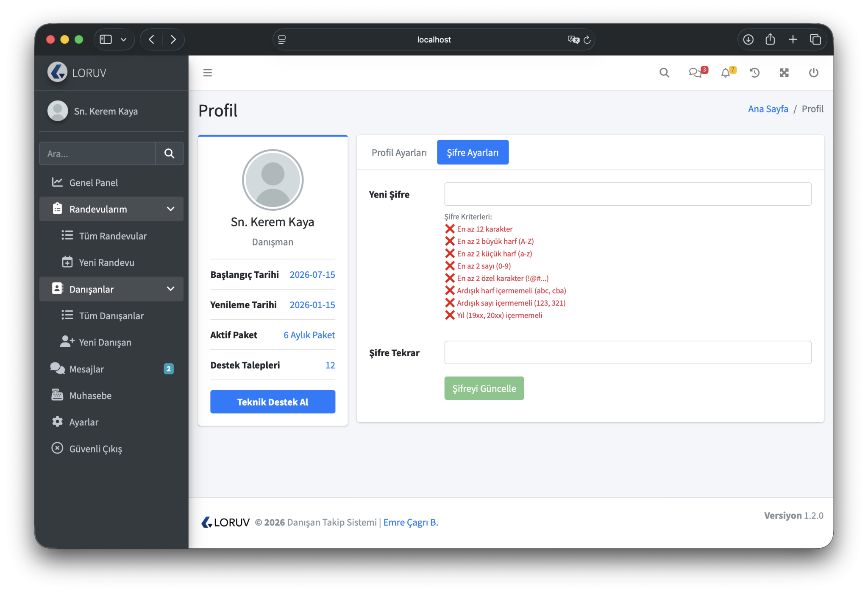The width and height of the screenshot is (868, 594).
Task: Select the Şifre Ayarları tab
Action: (472, 153)
